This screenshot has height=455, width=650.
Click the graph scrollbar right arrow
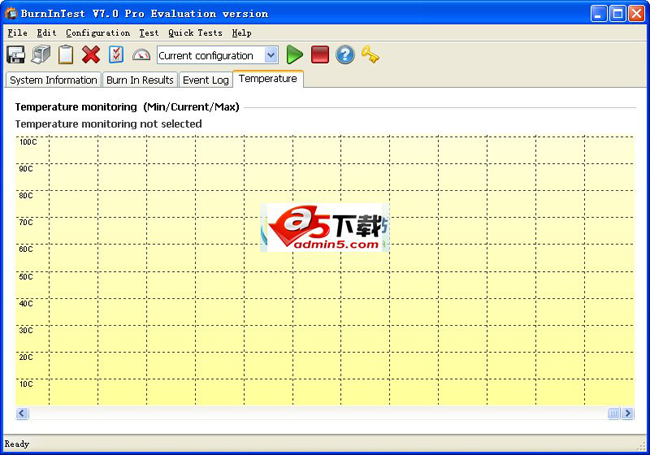(628, 413)
